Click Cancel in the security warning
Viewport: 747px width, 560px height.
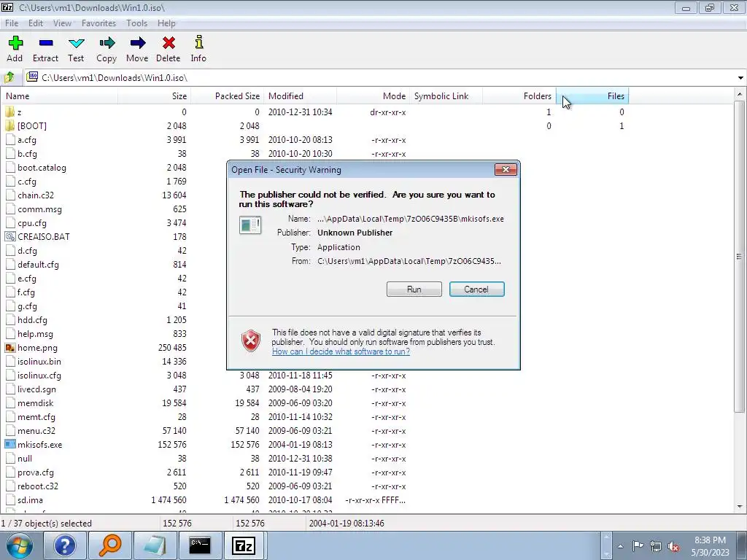coord(476,289)
